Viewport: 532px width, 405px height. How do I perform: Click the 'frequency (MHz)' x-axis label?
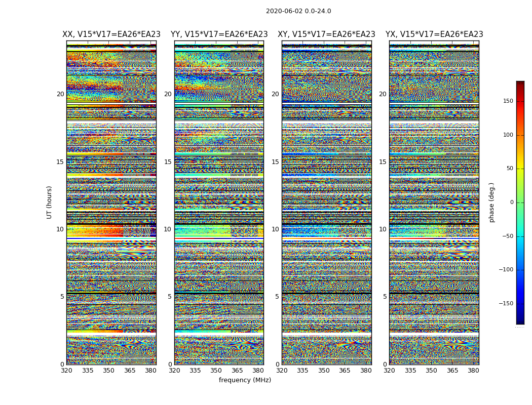point(245,380)
